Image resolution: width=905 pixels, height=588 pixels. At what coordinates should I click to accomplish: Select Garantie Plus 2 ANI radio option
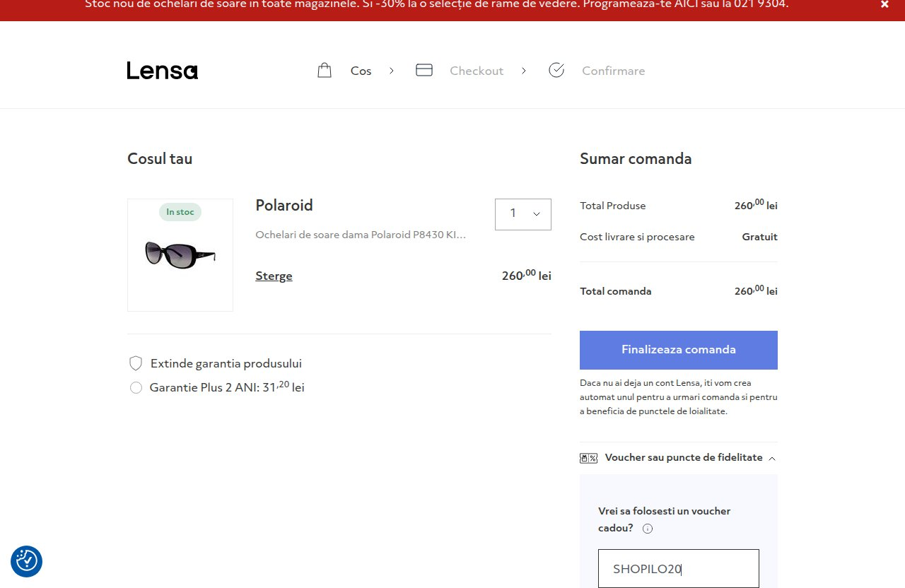coord(136,387)
